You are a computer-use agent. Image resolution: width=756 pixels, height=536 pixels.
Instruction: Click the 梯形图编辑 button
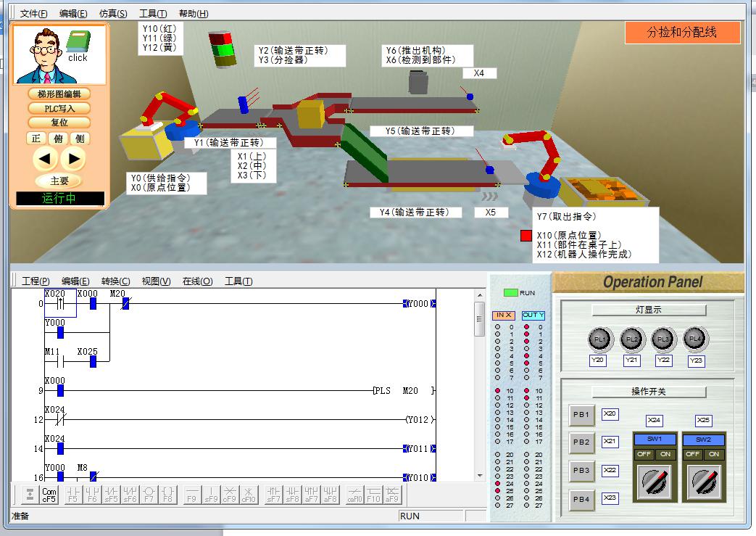click(59, 94)
